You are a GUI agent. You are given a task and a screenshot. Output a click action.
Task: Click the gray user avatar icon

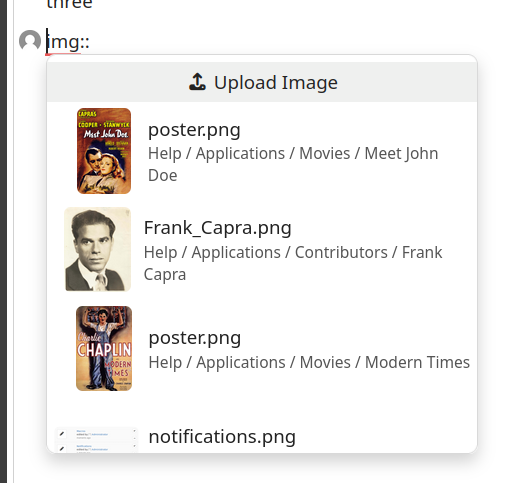(x=30, y=41)
